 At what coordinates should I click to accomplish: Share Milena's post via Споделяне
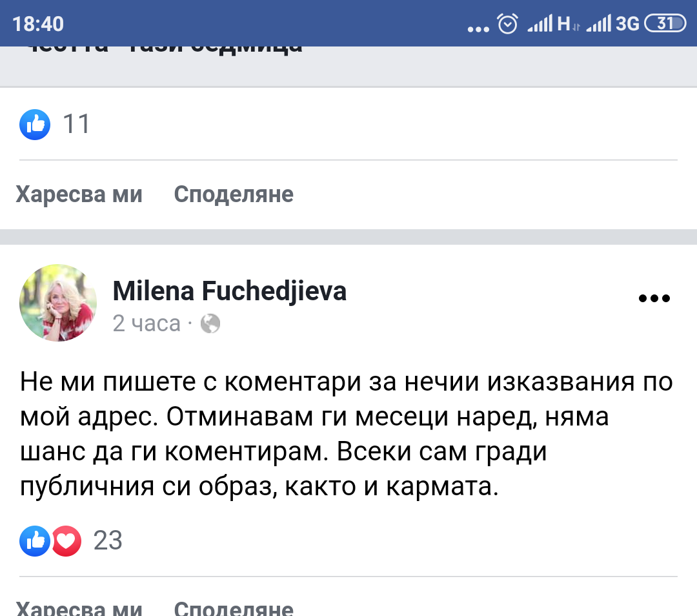pyautogui.click(x=234, y=609)
